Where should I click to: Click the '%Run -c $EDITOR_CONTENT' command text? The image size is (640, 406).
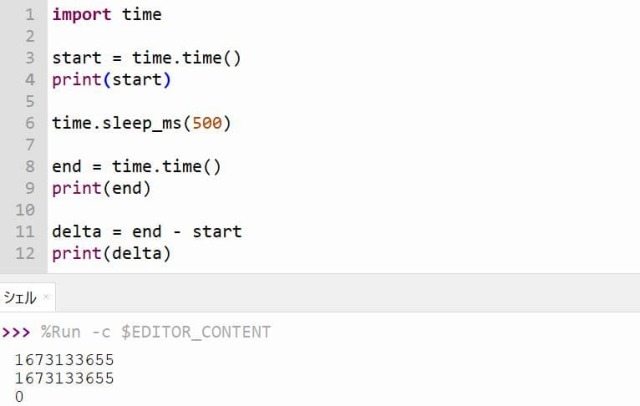(x=156, y=332)
